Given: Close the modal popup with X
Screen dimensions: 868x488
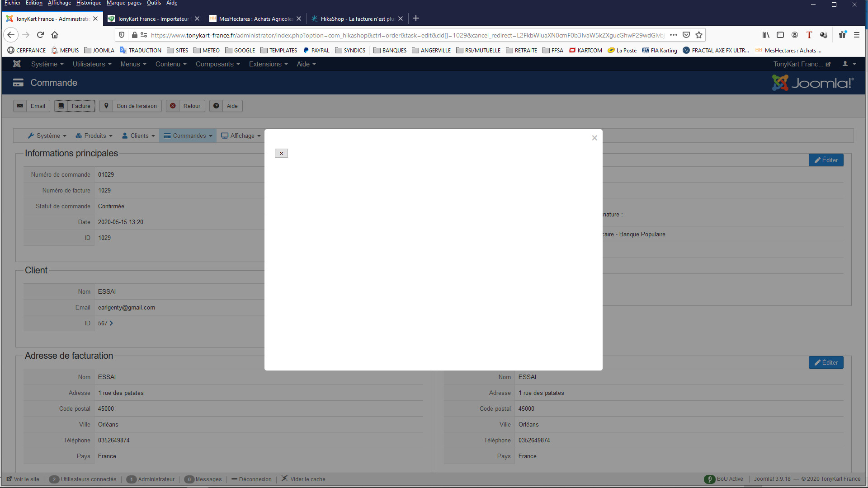Looking at the screenshot, I should click(594, 138).
